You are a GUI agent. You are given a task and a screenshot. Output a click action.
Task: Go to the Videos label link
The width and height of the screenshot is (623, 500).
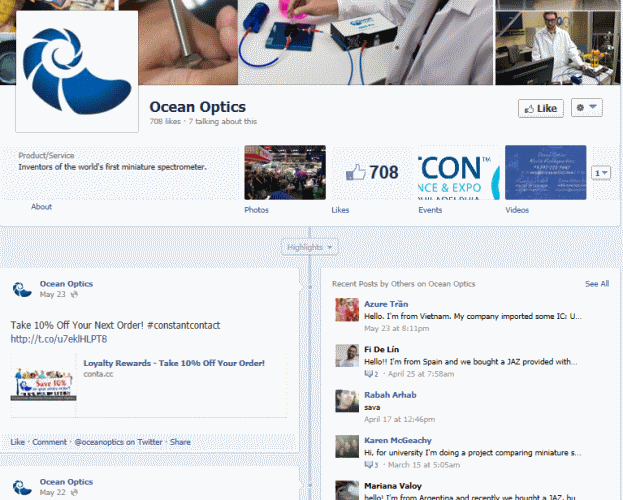(517, 210)
